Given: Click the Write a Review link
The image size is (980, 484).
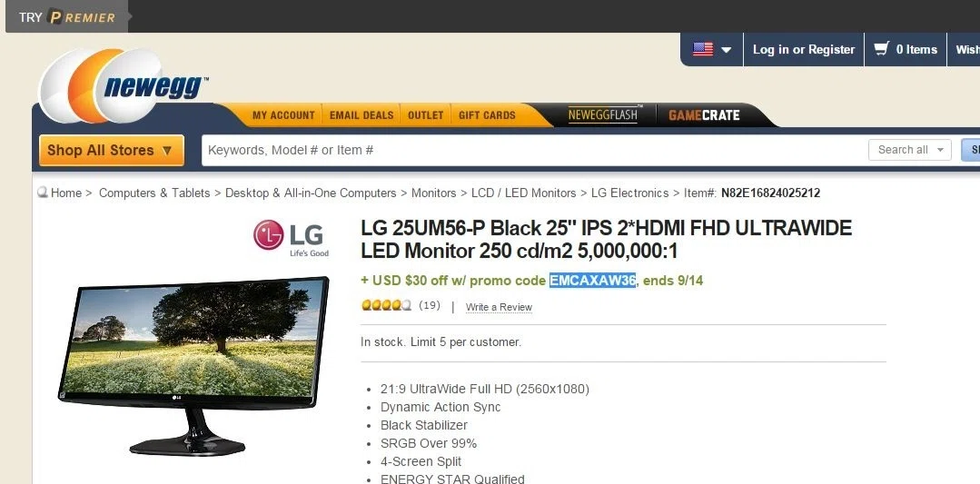Looking at the screenshot, I should tap(499, 307).
